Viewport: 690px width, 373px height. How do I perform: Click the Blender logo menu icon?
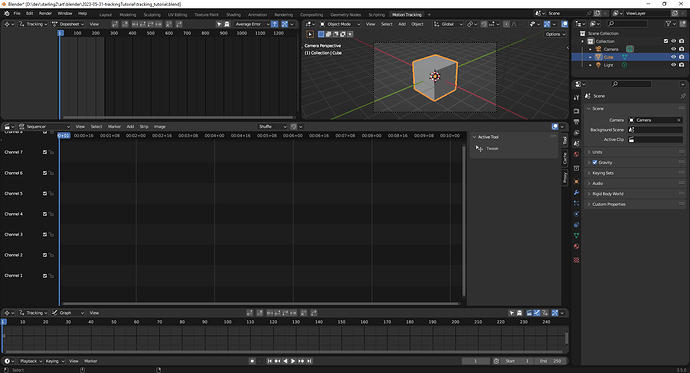(7, 14)
